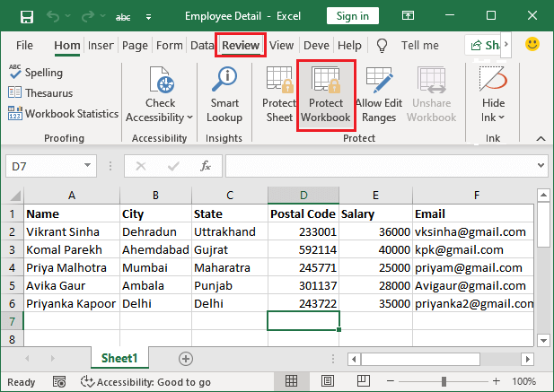Viewport: 554px width, 392px height.
Task: Click the abc spelling quick-access icon
Action: 123,16
